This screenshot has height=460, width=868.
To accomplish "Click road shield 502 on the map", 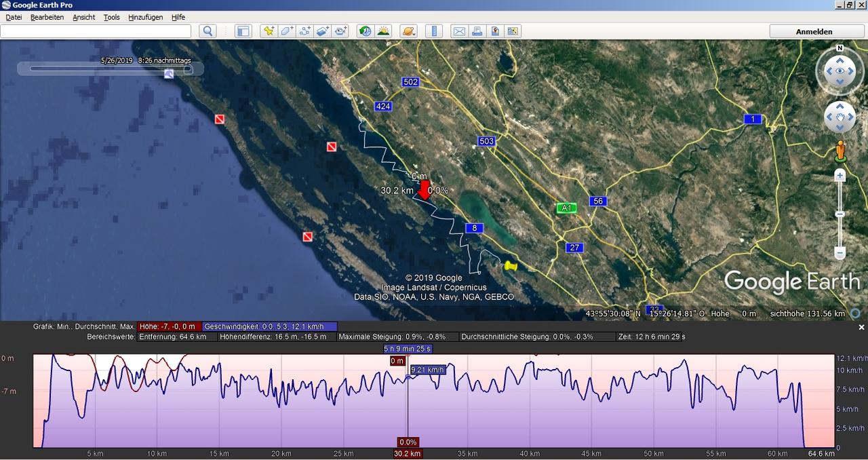I will pos(410,81).
